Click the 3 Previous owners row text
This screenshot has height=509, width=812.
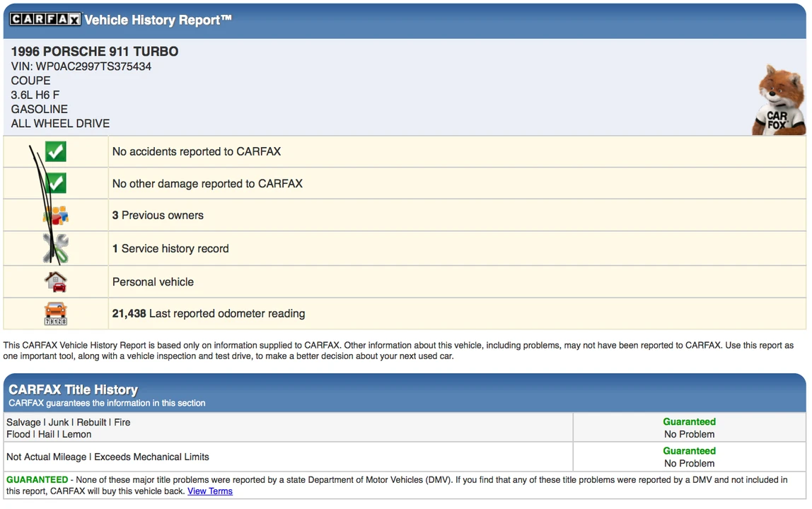click(158, 215)
